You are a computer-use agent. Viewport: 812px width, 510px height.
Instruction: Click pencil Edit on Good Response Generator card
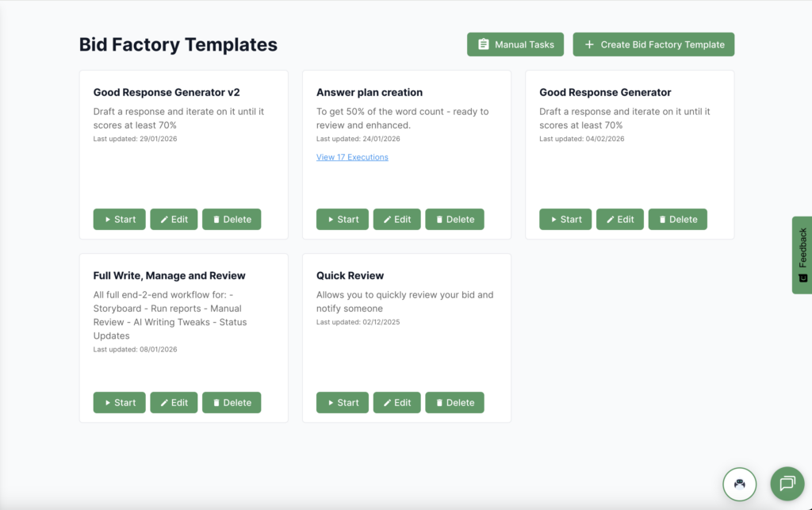click(619, 220)
